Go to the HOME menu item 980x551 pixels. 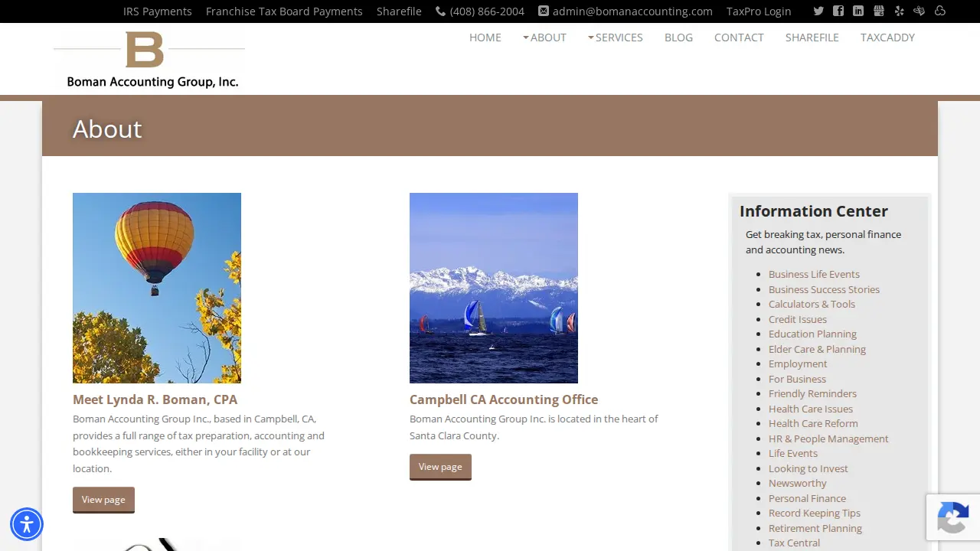click(x=485, y=37)
